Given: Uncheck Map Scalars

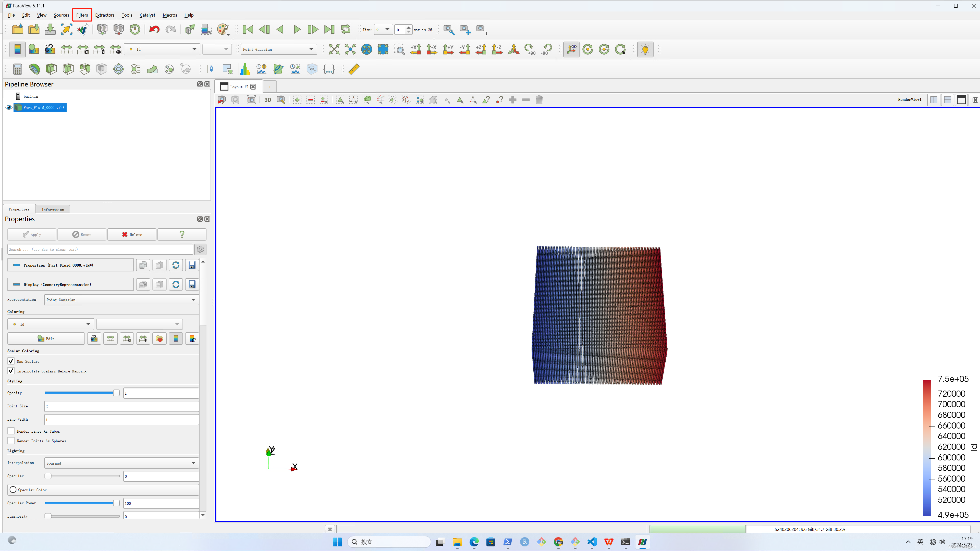Looking at the screenshot, I should [11, 361].
